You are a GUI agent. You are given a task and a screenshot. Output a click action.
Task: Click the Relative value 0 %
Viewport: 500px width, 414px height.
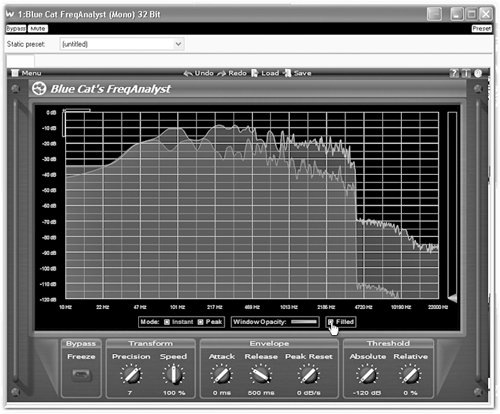(410, 393)
